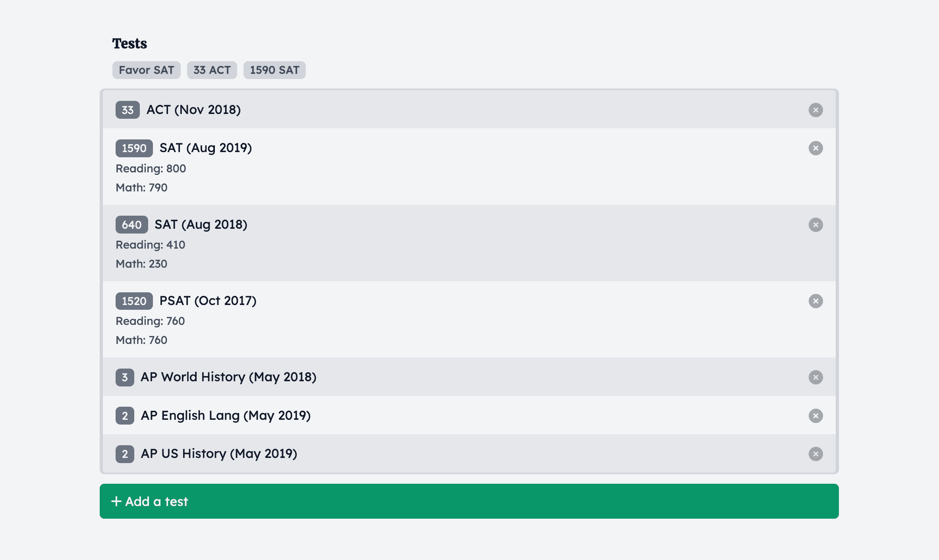
Task: Delete the SAT (Aug 2019) entry
Action: (x=815, y=148)
